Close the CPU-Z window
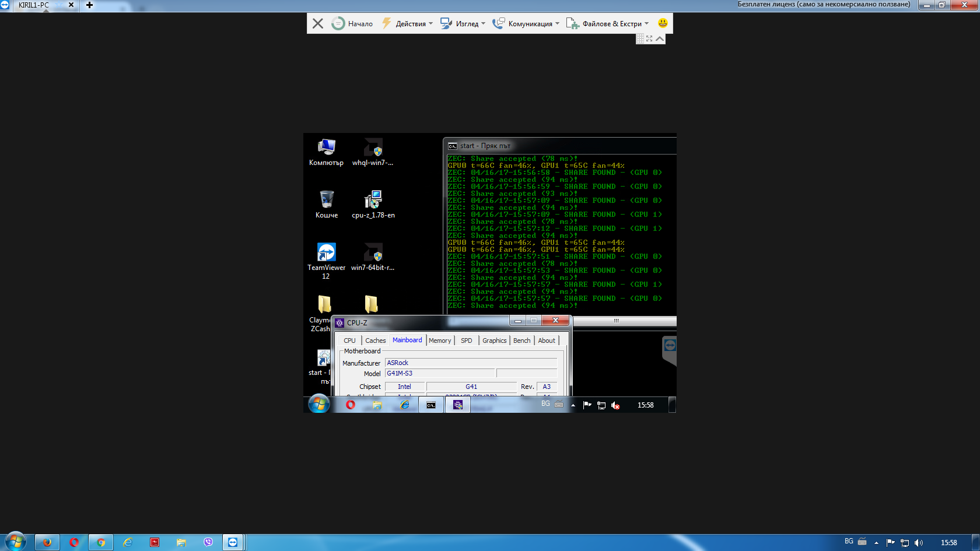The width and height of the screenshot is (980, 551). coord(556,321)
